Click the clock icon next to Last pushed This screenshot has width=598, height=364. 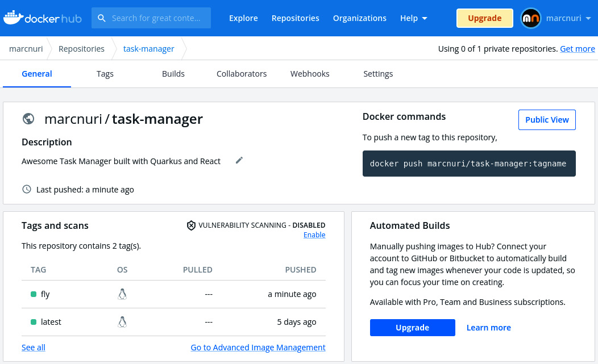26,189
